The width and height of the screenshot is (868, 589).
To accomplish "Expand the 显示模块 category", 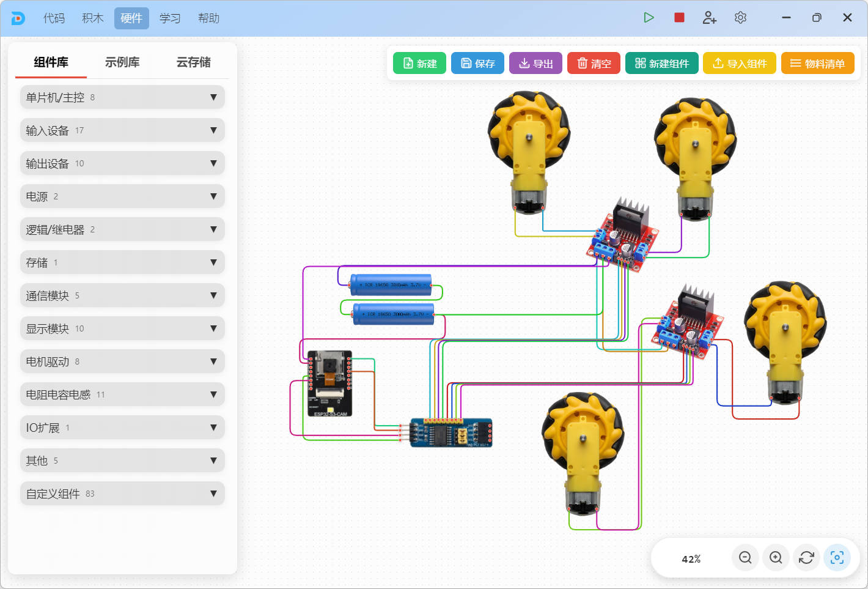I will point(122,328).
